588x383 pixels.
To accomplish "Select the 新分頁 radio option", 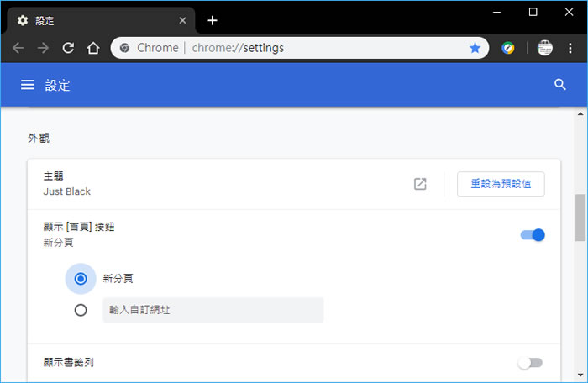I will [81, 279].
